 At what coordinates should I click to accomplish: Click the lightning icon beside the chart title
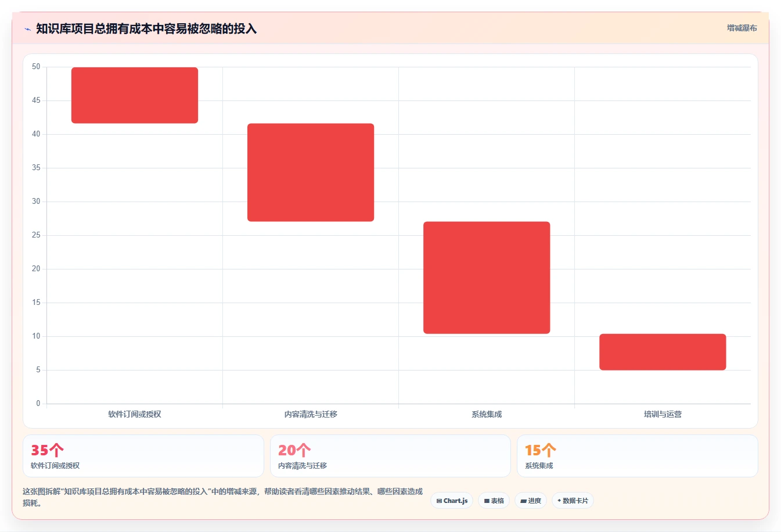click(27, 29)
